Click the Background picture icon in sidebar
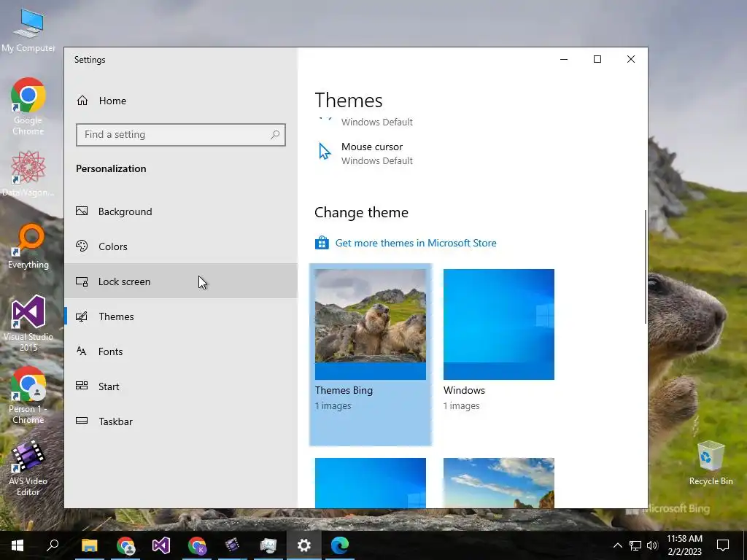This screenshot has width=747, height=560. (x=82, y=211)
